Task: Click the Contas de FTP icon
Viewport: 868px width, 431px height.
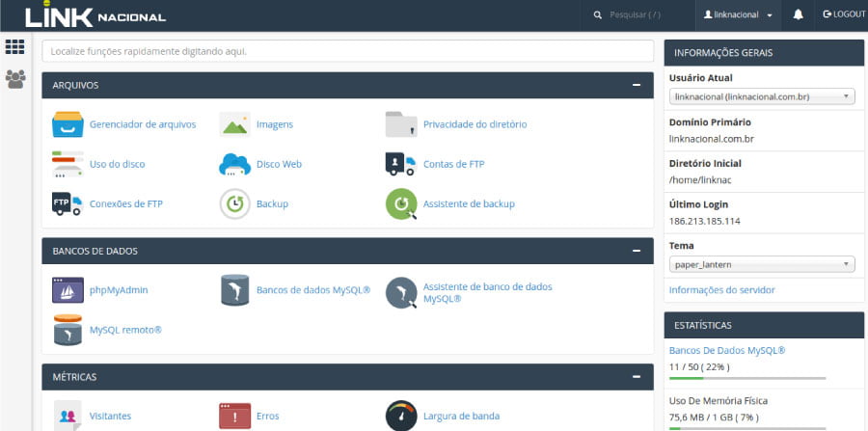Action: (x=400, y=164)
